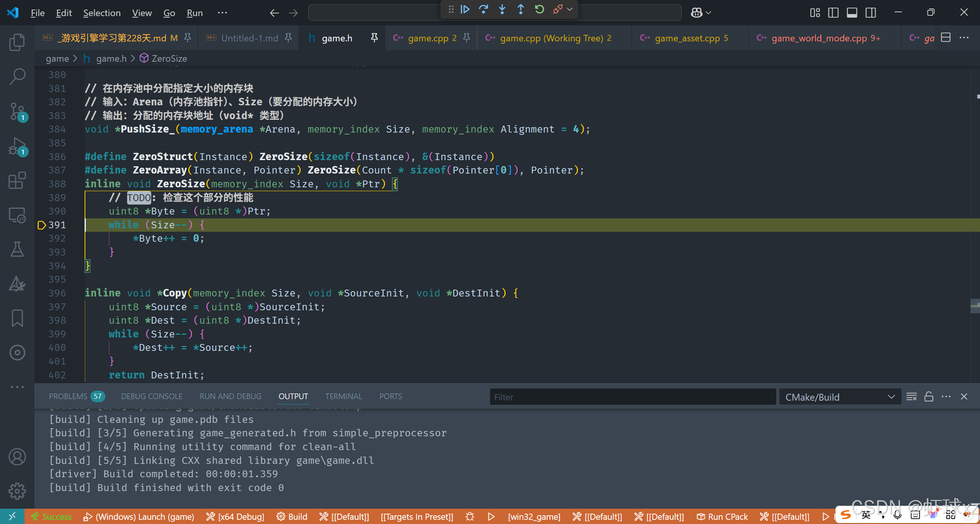Toggle the bottom panel layout button
Screen dimensions: 980x524
(852, 13)
